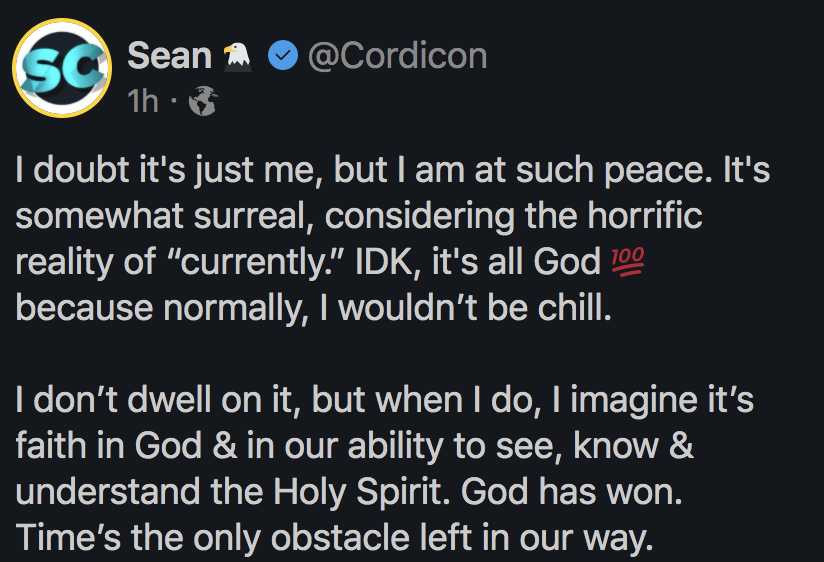Click the words "horrific reality" in the post
The height and width of the screenshot is (562, 824).
[622, 217]
